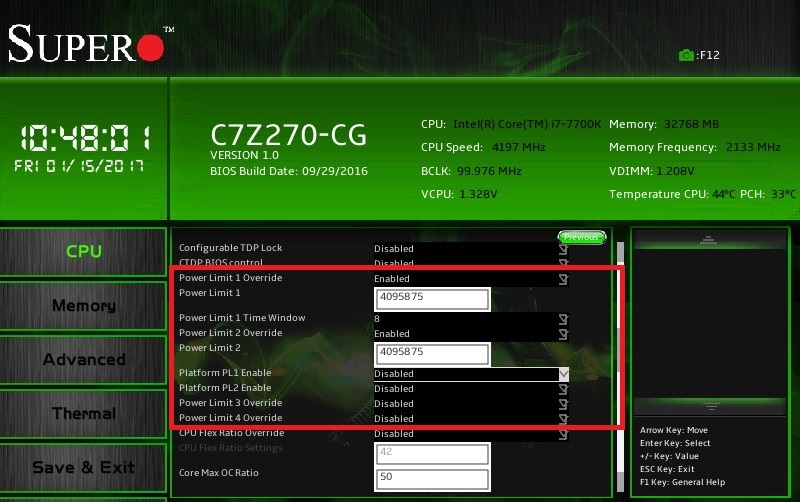The width and height of the screenshot is (800, 502).
Task: Open Power Limit 1 Override dropdown
Action: 471,279
